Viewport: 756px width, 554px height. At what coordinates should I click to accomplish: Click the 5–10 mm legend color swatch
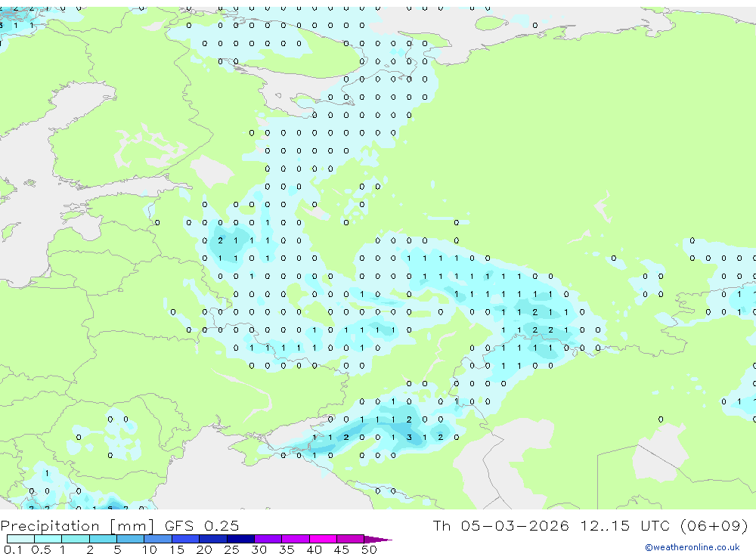(x=131, y=539)
